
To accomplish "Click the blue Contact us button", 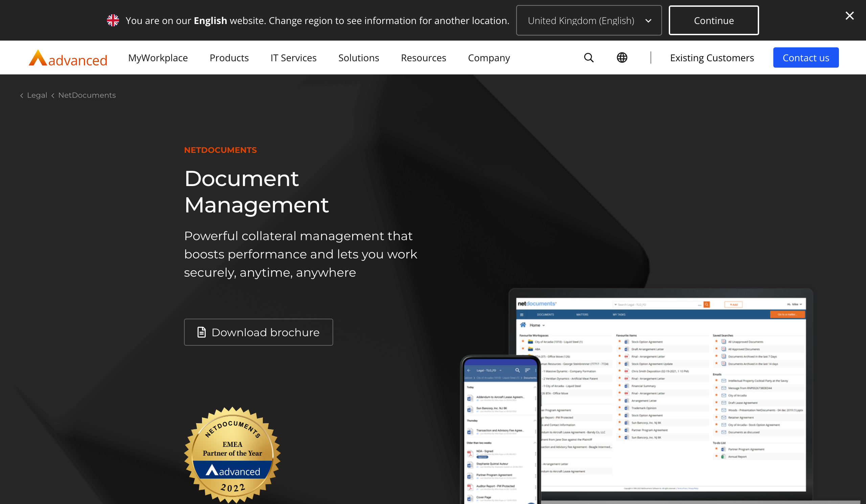I will tap(805, 58).
